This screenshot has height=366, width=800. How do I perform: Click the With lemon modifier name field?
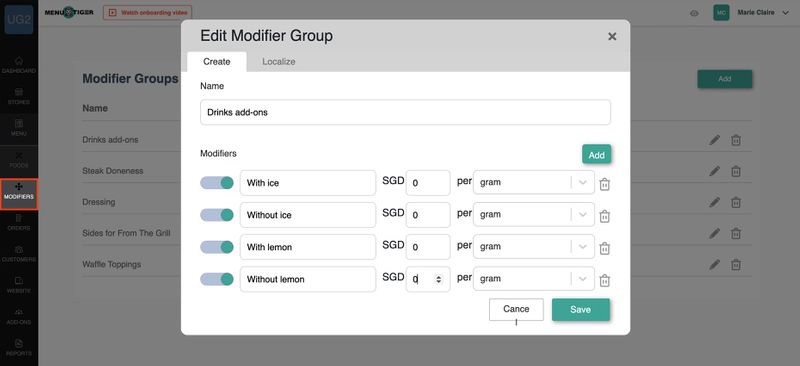[x=308, y=247]
